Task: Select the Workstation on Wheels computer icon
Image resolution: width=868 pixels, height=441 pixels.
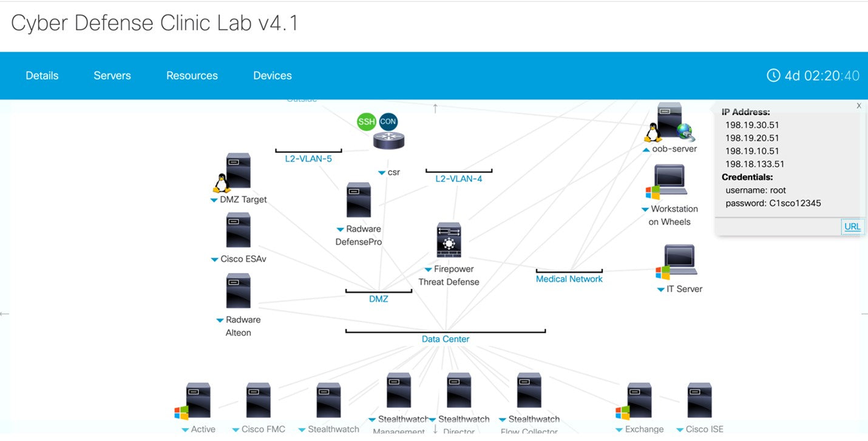Action: (x=668, y=181)
